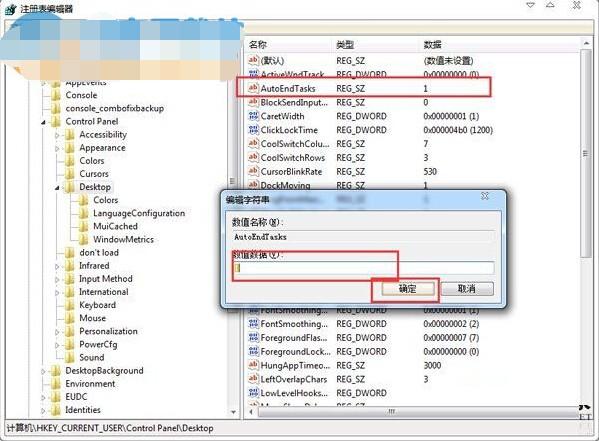Click the (默认) default value icon
Viewport: 599px width, 441px height.
[x=253, y=60]
